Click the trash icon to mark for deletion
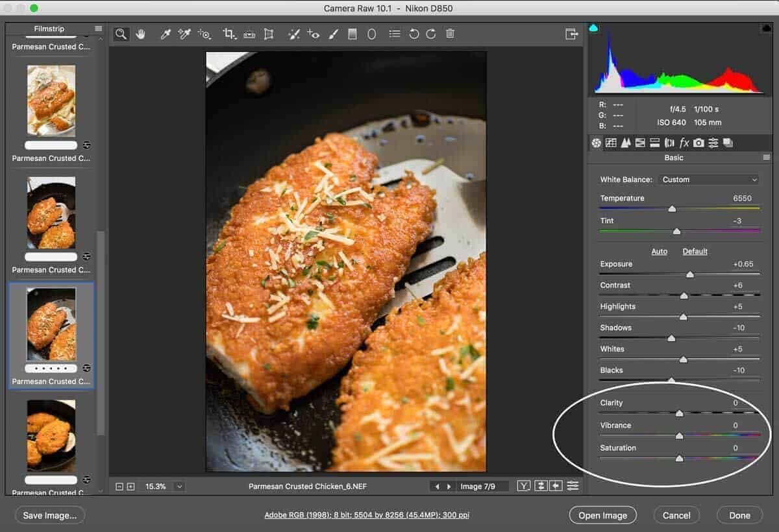 tap(450, 34)
